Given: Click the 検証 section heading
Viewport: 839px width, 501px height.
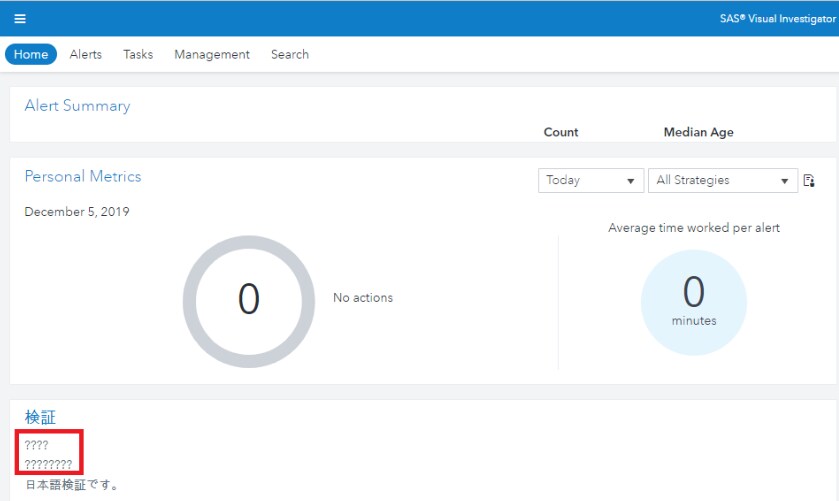Looking at the screenshot, I should 40,416.
